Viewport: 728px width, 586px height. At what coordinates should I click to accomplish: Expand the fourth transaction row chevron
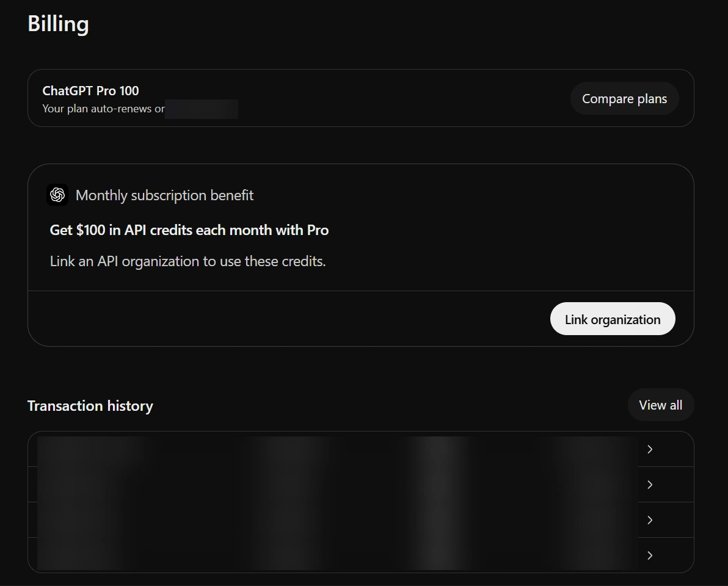point(650,555)
